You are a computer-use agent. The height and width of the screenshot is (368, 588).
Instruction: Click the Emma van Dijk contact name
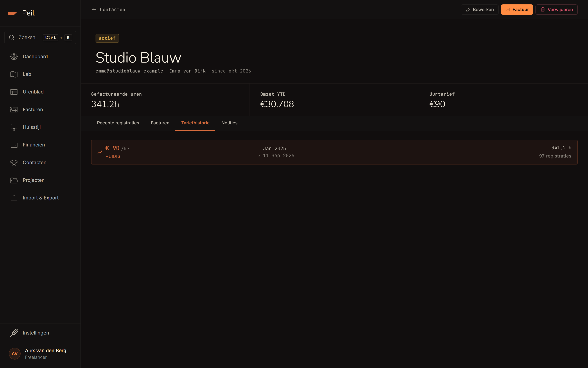(x=187, y=71)
